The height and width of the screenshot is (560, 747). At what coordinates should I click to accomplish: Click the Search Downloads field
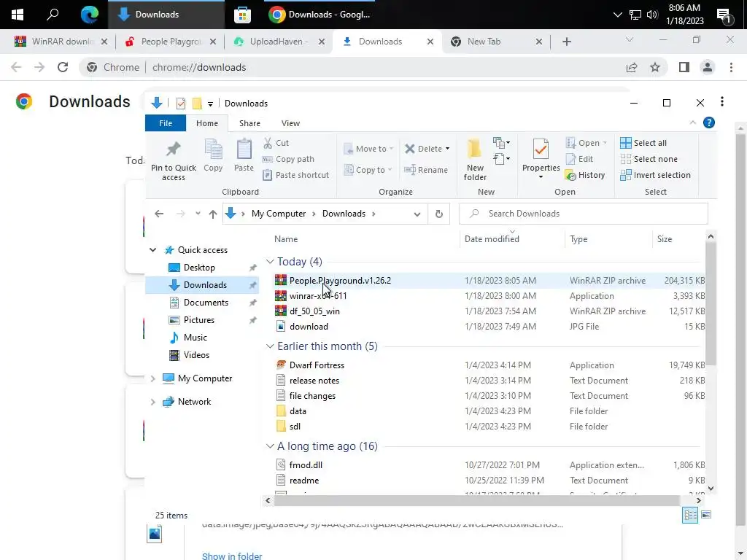(583, 214)
